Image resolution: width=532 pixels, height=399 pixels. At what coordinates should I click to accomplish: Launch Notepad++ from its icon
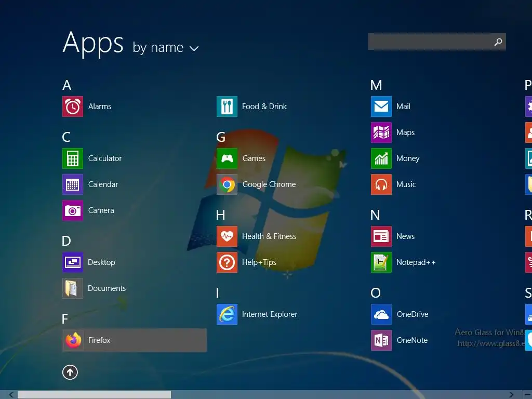pyautogui.click(x=381, y=262)
